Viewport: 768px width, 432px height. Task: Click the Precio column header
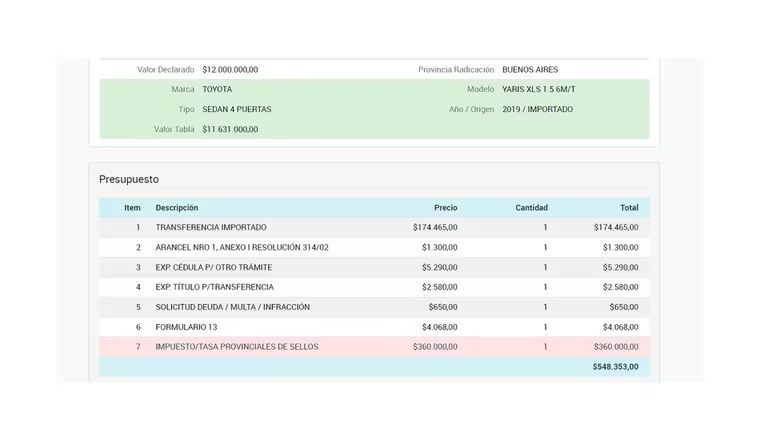pos(445,208)
